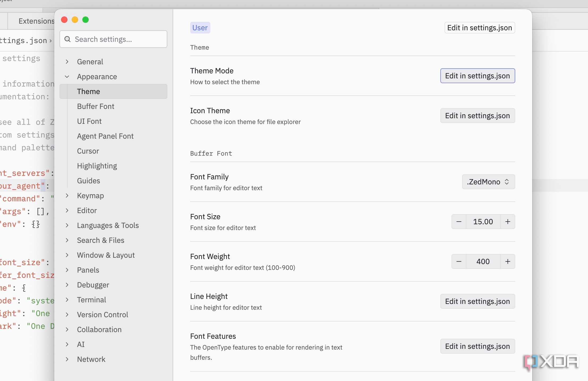Decrease Font Size with the minus button
This screenshot has width=588, height=381.
point(459,222)
